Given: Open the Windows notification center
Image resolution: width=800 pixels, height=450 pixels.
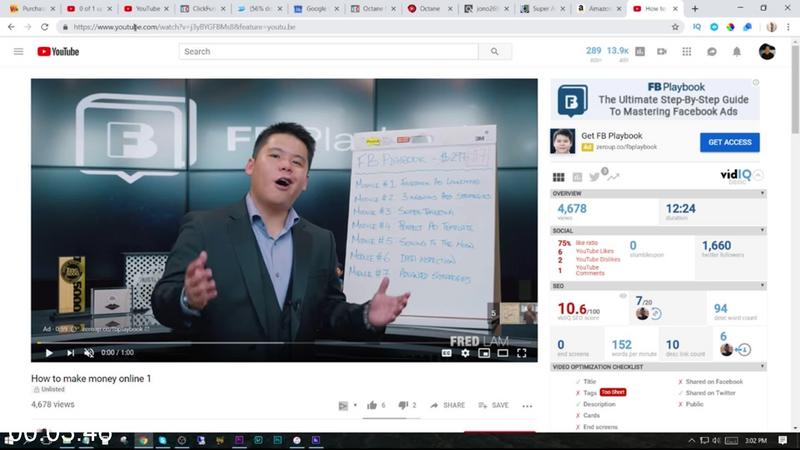Looking at the screenshot, I should click(x=783, y=440).
